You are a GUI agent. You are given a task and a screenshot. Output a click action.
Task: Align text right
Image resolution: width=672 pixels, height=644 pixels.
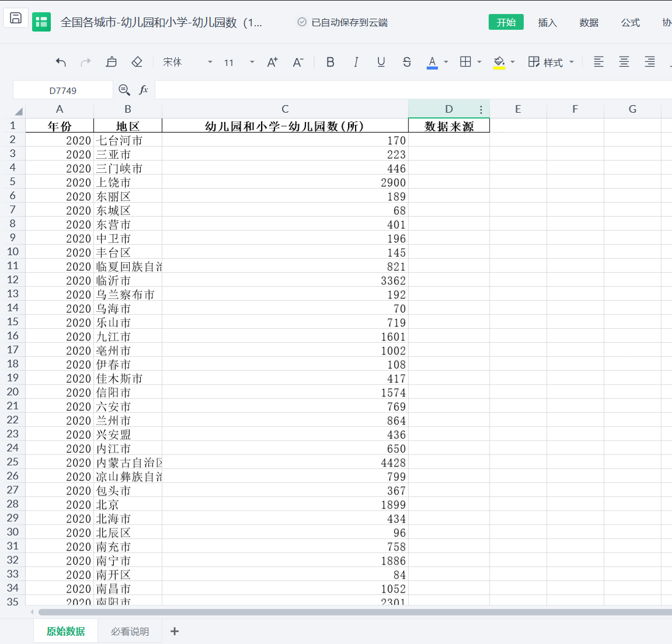click(x=650, y=62)
